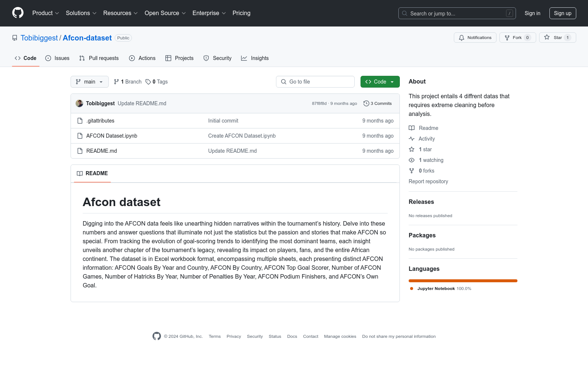Viewport: 588px width, 368px height.
Task: Expand the Product menu
Action: tap(46, 13)
